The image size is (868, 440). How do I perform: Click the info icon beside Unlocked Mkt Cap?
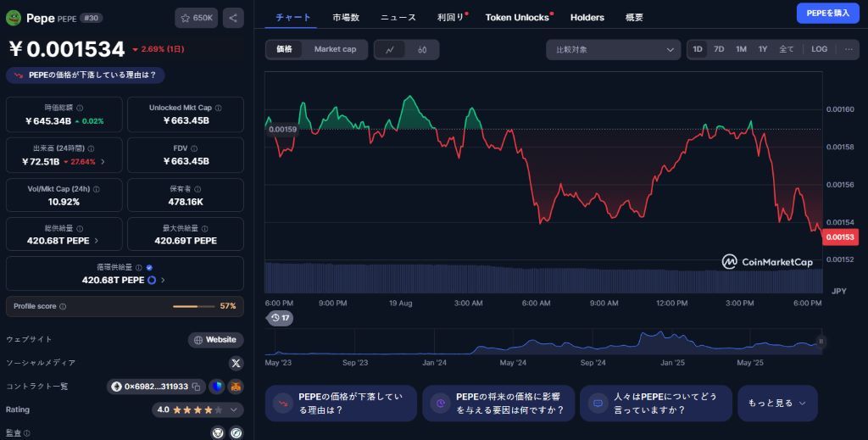click(x=218, y=108)
